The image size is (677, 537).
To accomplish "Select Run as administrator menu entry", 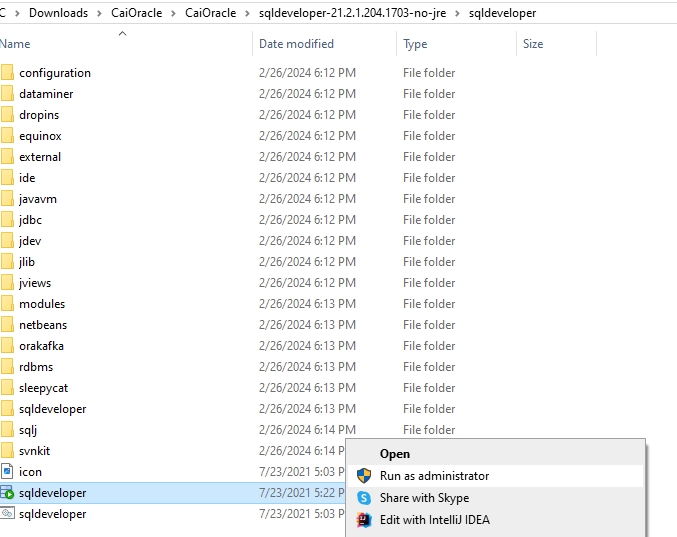I will (496, 476).
